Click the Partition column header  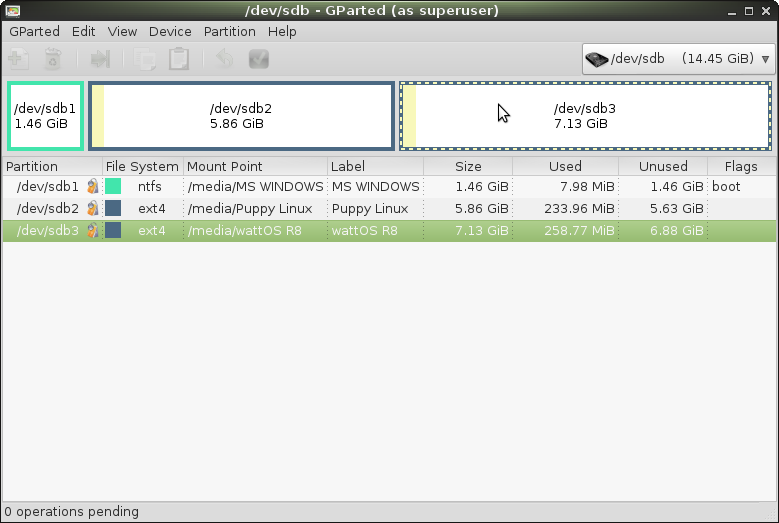52,166
